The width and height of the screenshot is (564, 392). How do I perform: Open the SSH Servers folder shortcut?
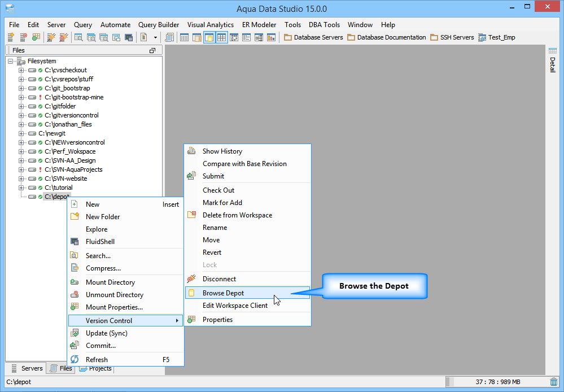pos(452,37)
